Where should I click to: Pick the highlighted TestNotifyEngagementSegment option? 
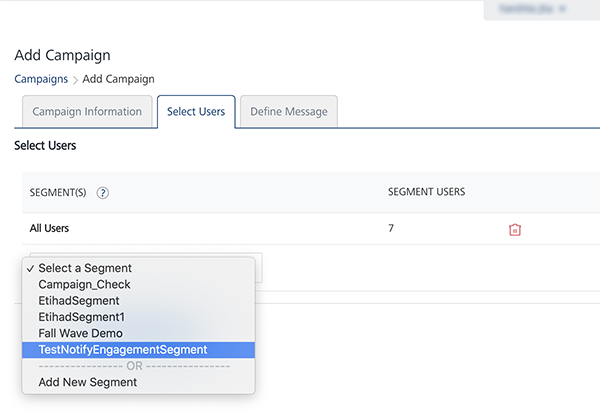pos(123,350)
